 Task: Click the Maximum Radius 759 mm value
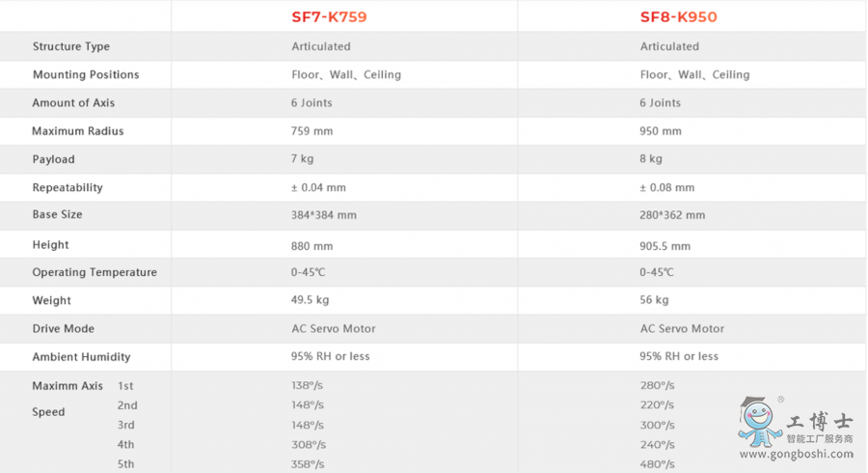point(312,131)
